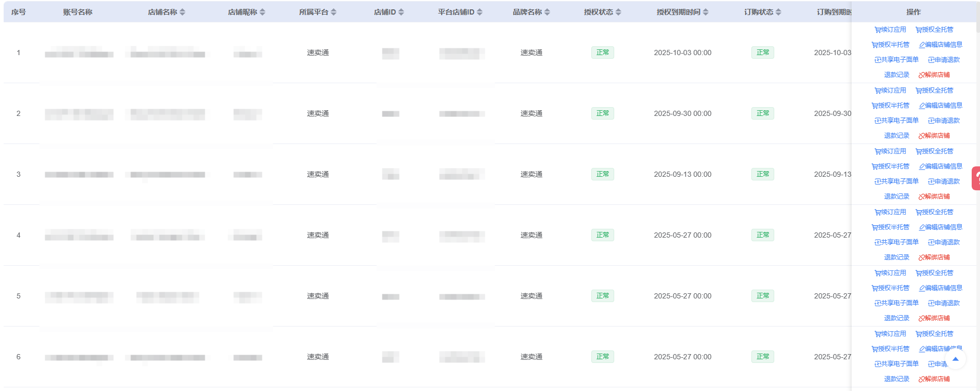The width and height of the screenshot is (980, 391).
Task: Click 授权全托管 in row 6
Action: pos(934,334)
